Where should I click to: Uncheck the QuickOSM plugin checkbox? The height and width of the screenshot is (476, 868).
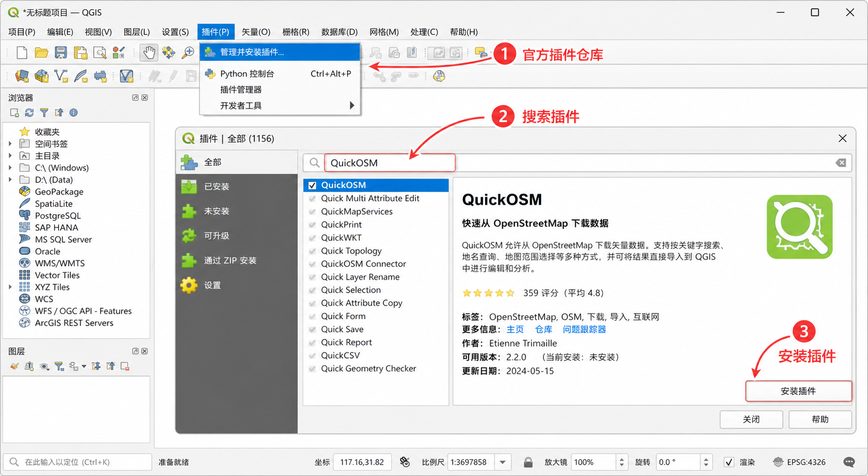coord(312,185)
